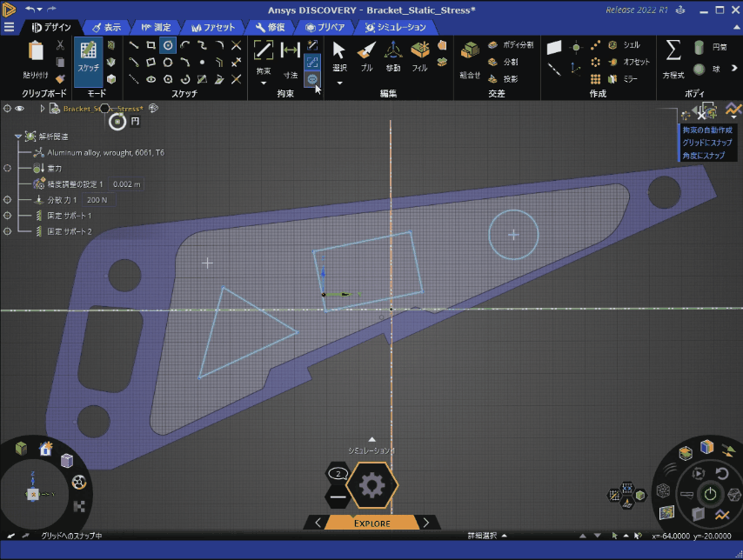743x560 pixels.
Task: Switch to the 修復 tab
Action: point(270,28)
